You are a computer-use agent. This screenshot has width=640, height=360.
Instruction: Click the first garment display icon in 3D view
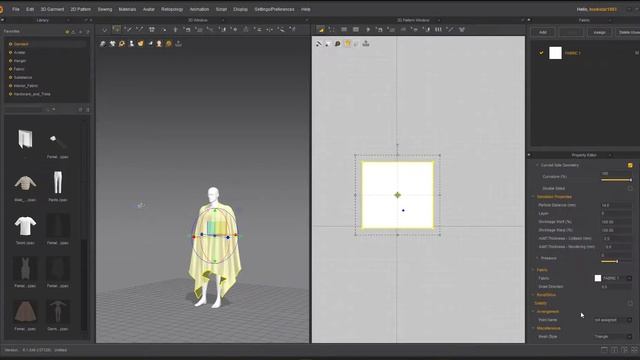[x=103, y=44]
